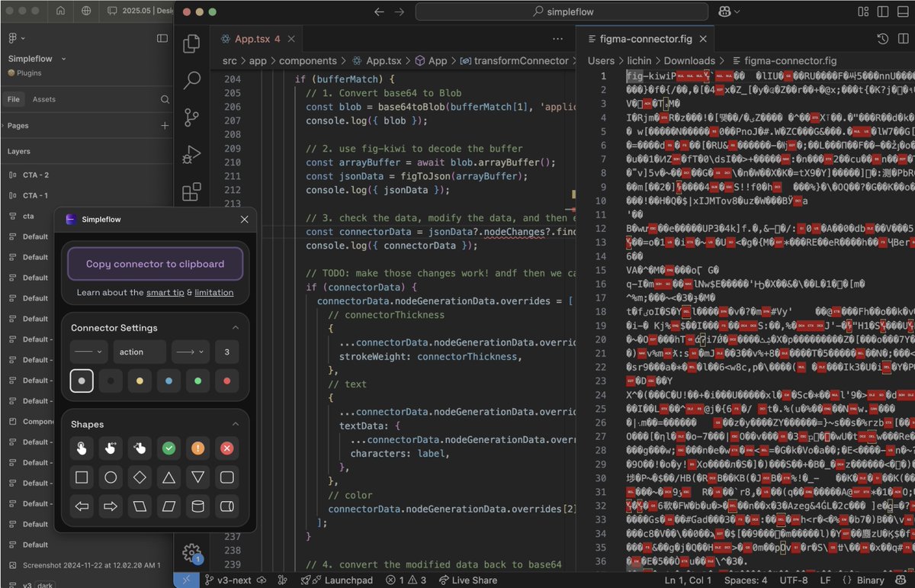Insert the right arrow shape
The height and width of the screenshot is (588, 915).
tap(111, 506)
